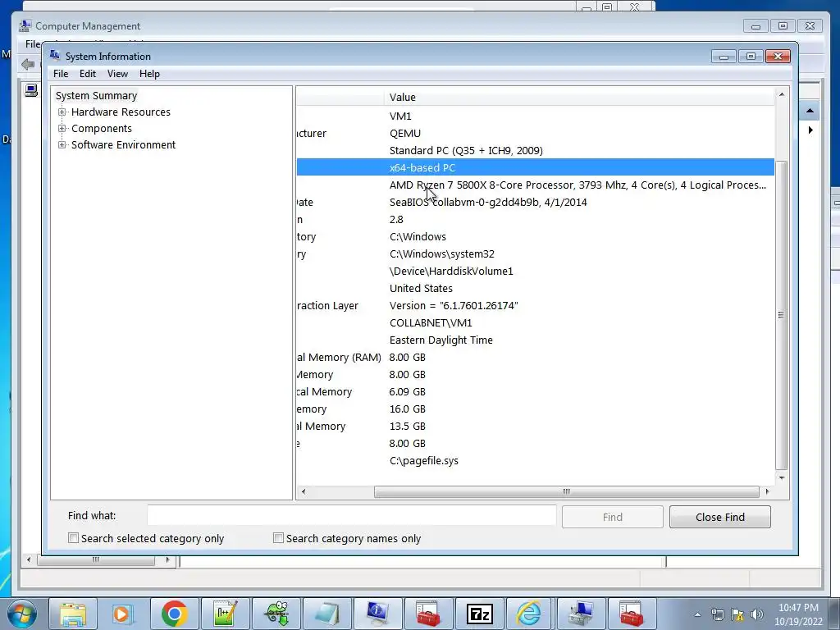840x630 pixels.
Task: Select the computer icon in Computer Management tree
Action: (31, 90)
